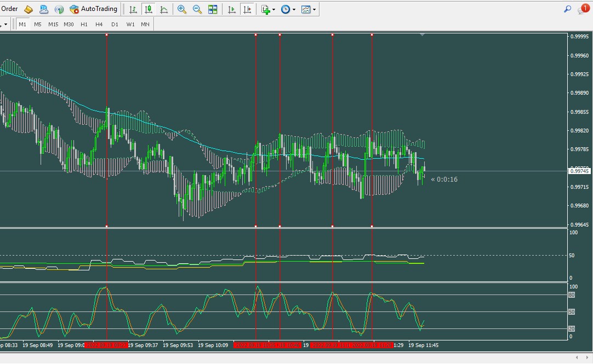Switch to the H1 timeframe
The width and height of the screenshot is (593, 364).
(84, 24)
